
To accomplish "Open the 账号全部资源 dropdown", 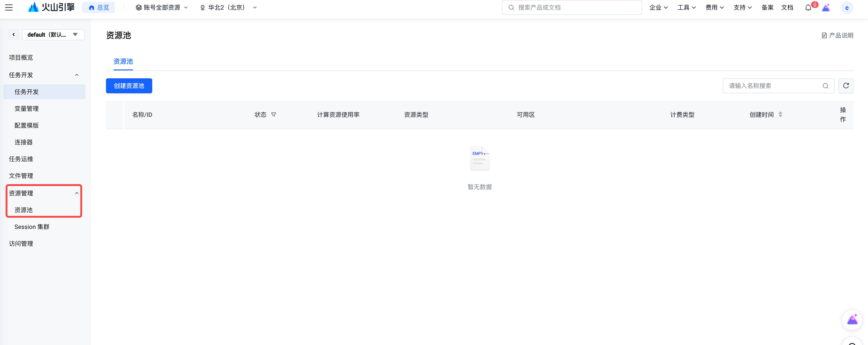I will (x=161, y=7).
